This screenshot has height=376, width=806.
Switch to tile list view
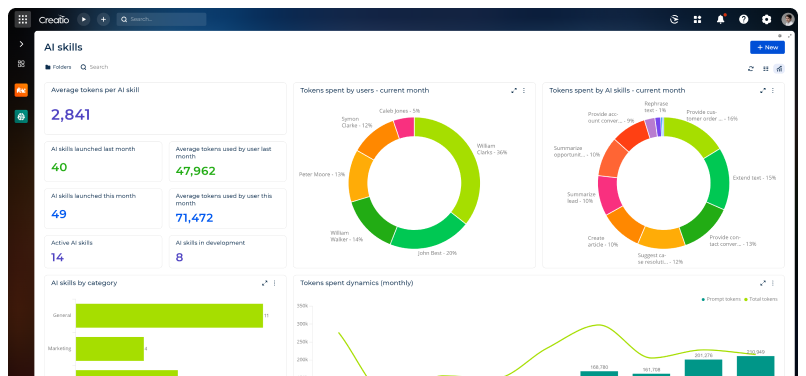765,68
